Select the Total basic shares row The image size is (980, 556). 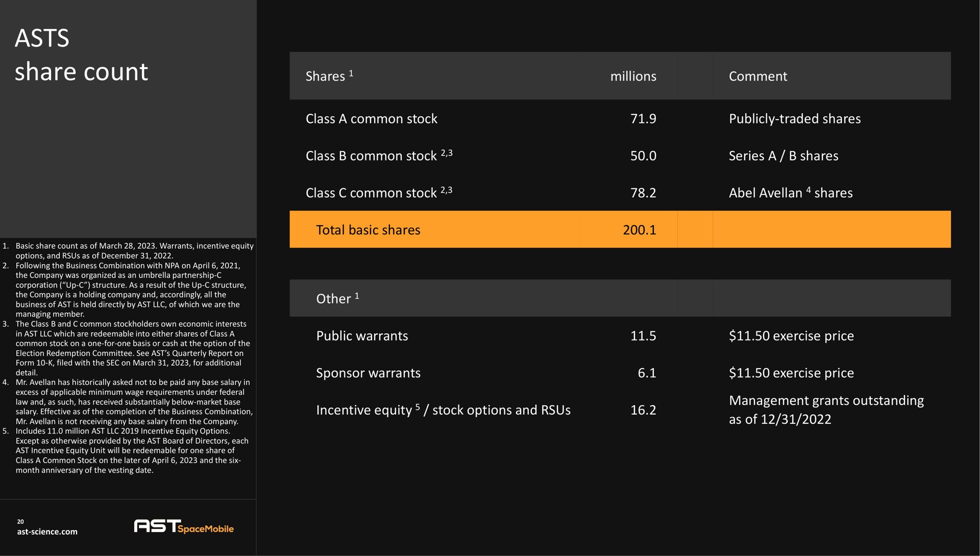tap(620, 229)
